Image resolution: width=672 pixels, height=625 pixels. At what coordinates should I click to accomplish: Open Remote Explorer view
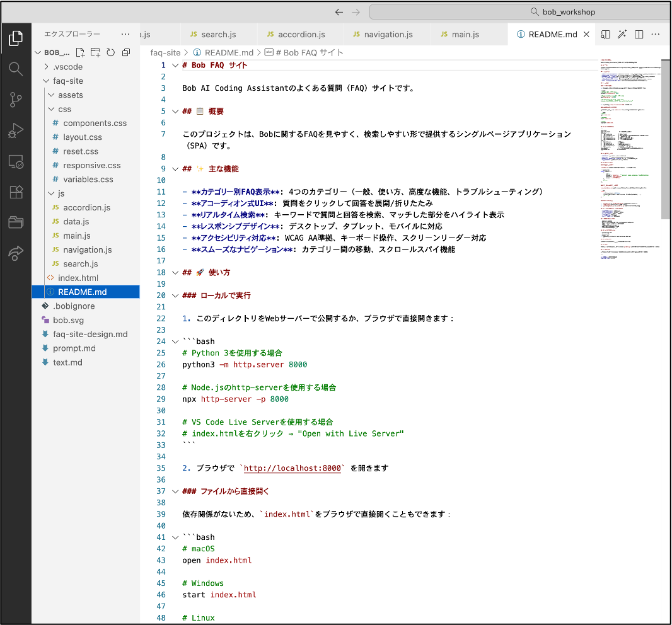click(x=16, y=161)
